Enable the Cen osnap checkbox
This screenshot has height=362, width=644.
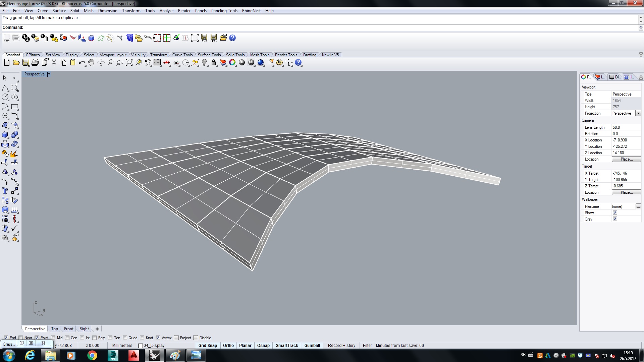tap(67, 338)
